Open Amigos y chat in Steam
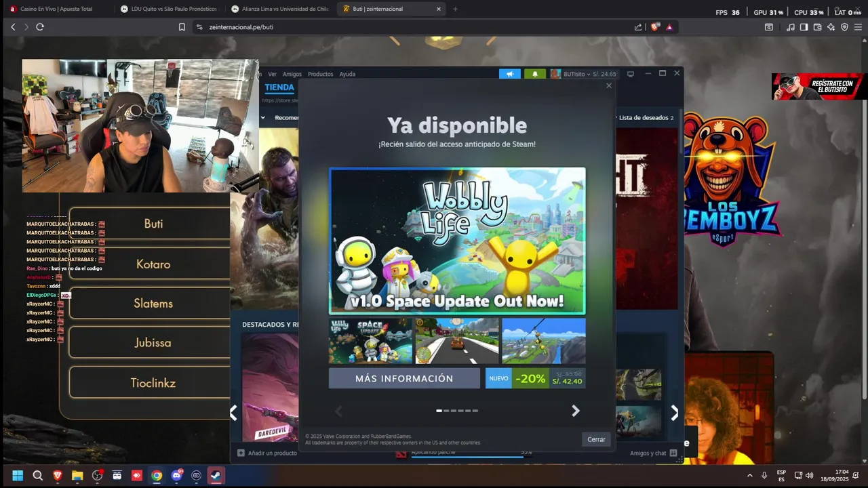The height and width of the screenshot is (488, 868). pos(653,453)
